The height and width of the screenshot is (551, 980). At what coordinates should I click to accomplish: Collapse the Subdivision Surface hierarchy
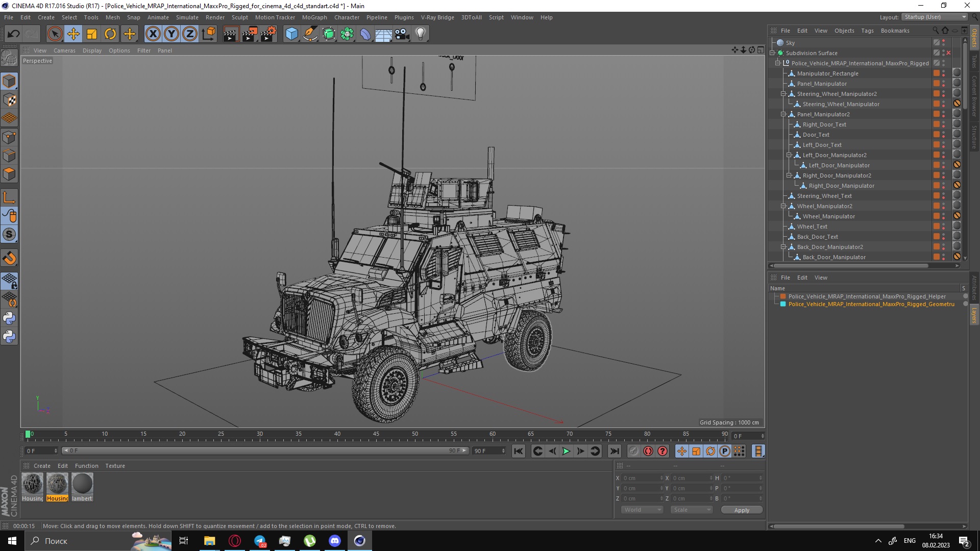[x=773, y=53]
